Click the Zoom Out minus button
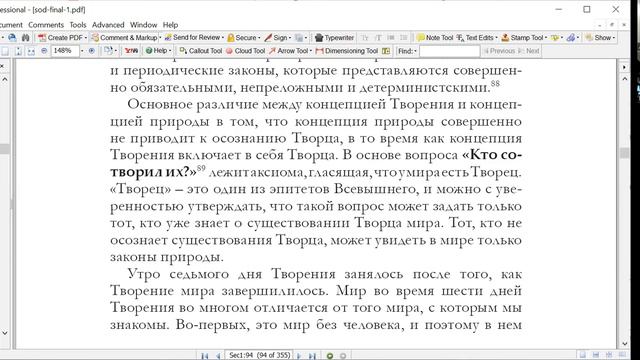 (x=44, y=51)
